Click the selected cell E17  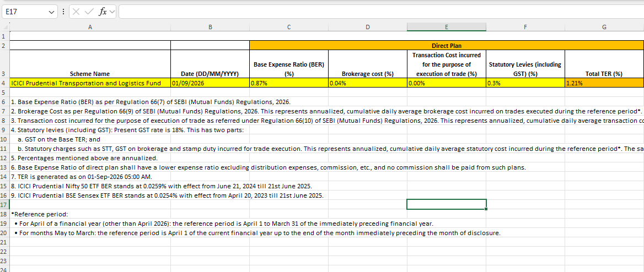447,204
